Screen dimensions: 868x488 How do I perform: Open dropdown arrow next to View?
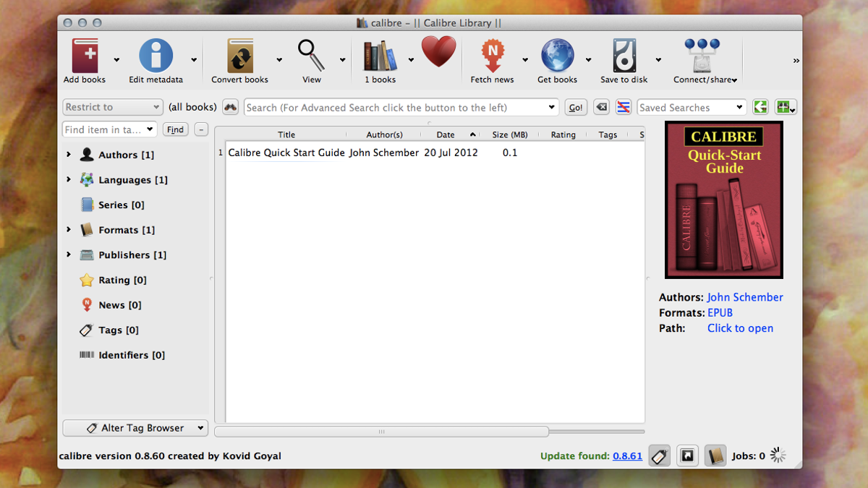[343, 60]
